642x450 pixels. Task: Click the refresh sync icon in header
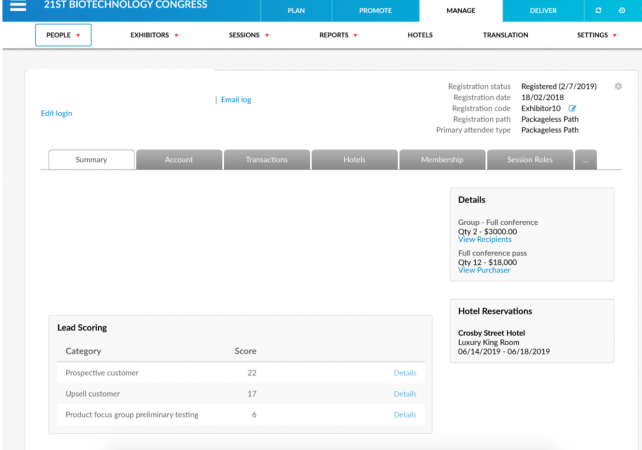[599, 10]
